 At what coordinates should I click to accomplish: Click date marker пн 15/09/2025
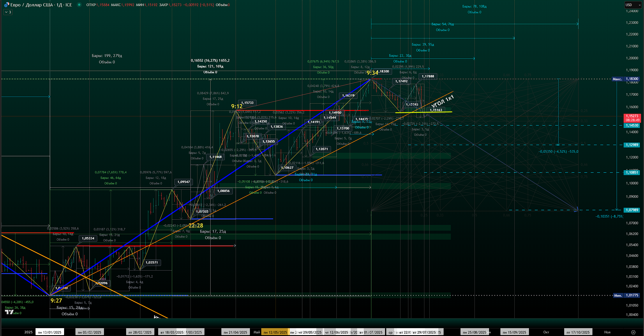[515, 332]
